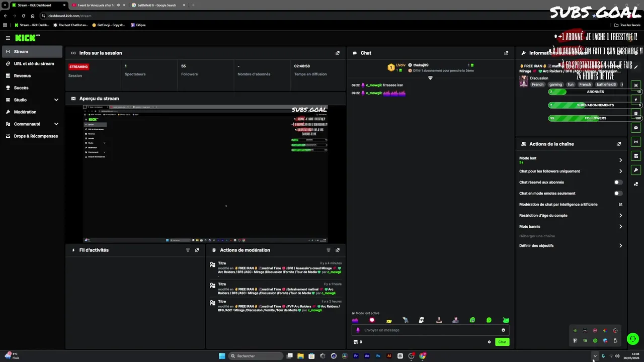644x362 pixels.
Task: Click the Windows Rechercher search box
Action: pyautogui.click(x=256, y=356)
